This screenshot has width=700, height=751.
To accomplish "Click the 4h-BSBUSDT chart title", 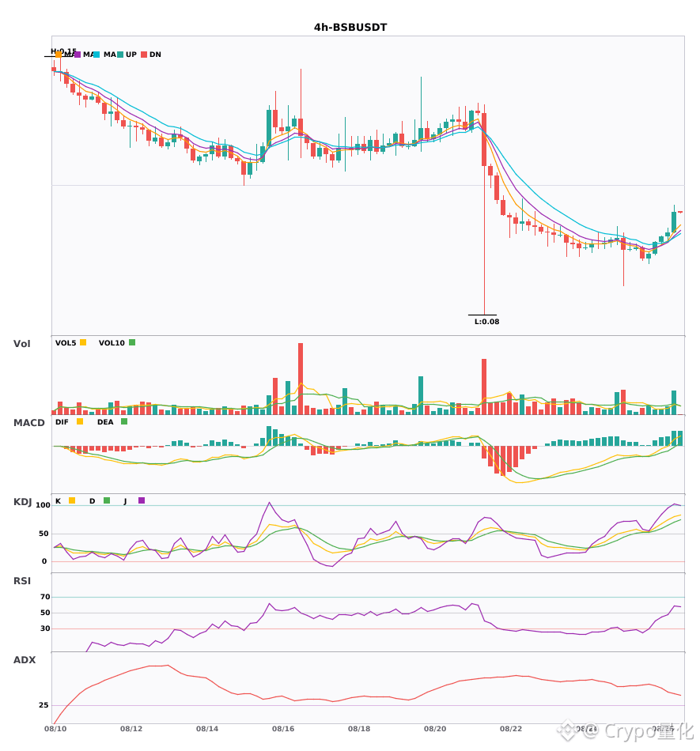I will (350, 28).
